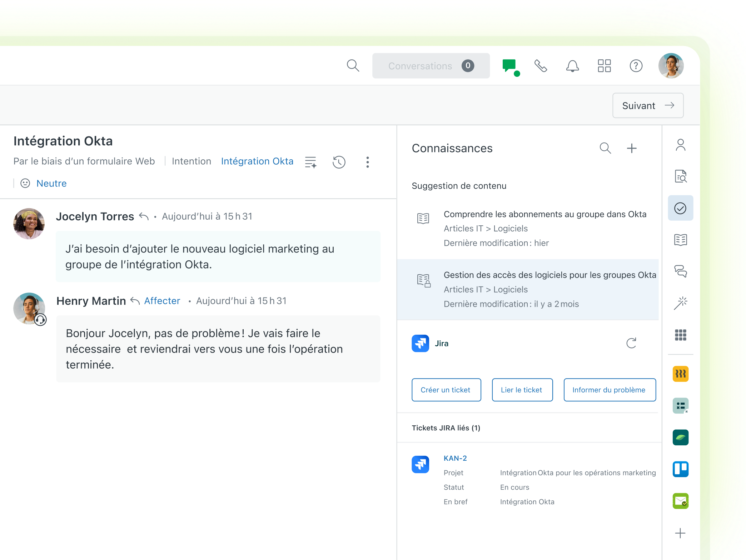Open the knowledge book sidebar icon
Viewport: 746px width, 560px height.
(680, 240)
